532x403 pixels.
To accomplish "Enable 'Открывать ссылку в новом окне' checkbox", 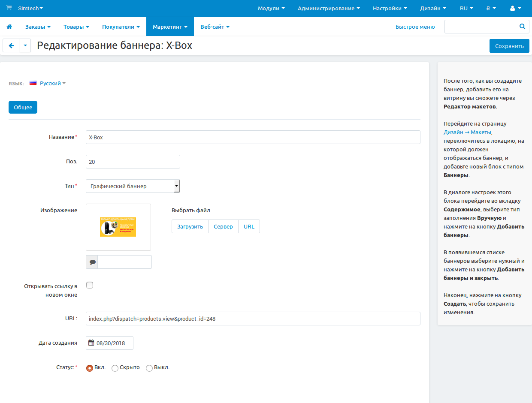I will click(x=90, y=285).
